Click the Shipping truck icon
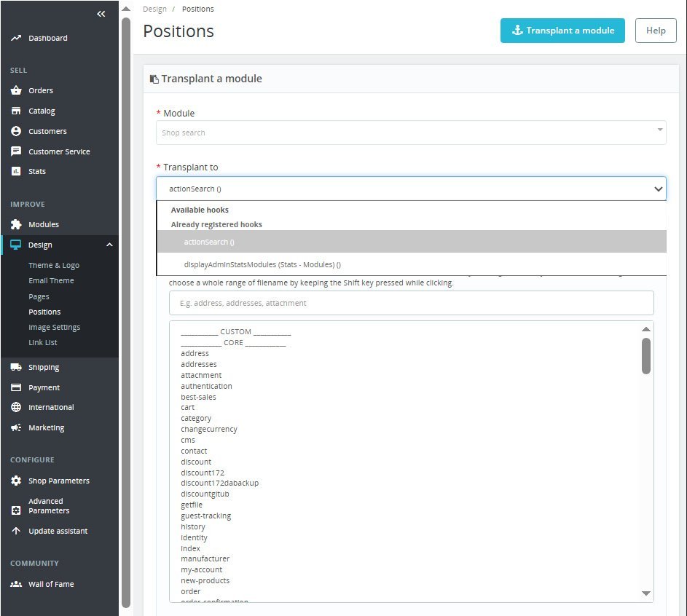The height and width of the screenshot is (616, 687). coord(16,367)
